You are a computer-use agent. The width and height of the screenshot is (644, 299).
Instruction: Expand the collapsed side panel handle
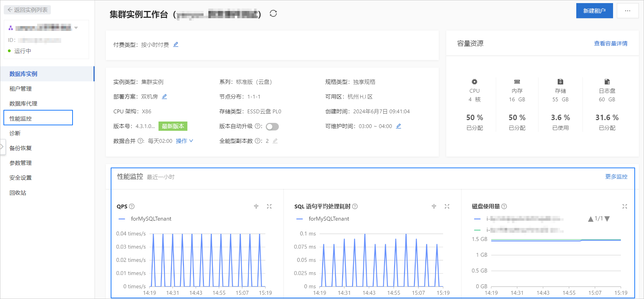tap(2, 147)
